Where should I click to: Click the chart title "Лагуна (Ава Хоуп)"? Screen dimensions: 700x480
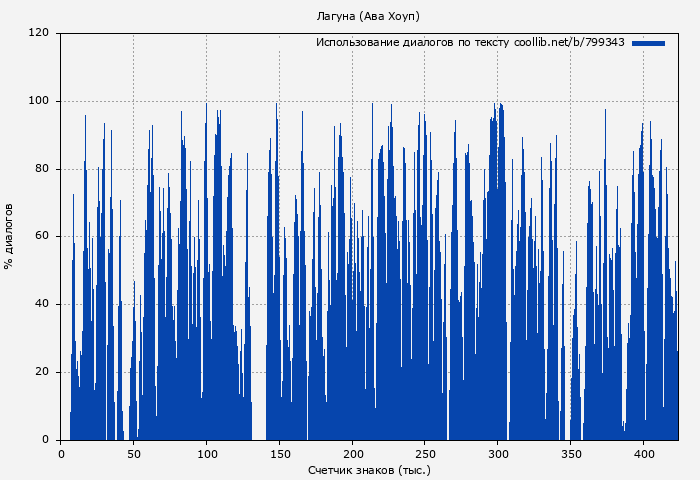(x=368, y=16)
